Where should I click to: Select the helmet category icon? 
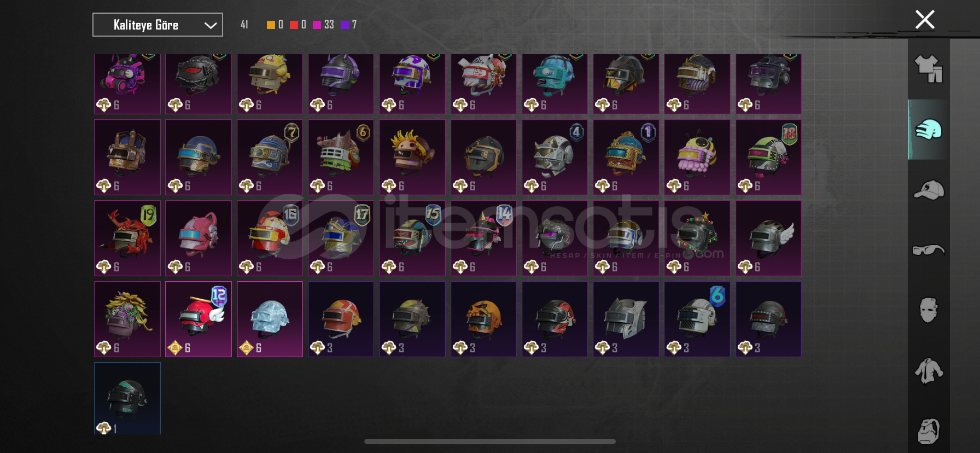pyautogui.click(x=929, y=130)
